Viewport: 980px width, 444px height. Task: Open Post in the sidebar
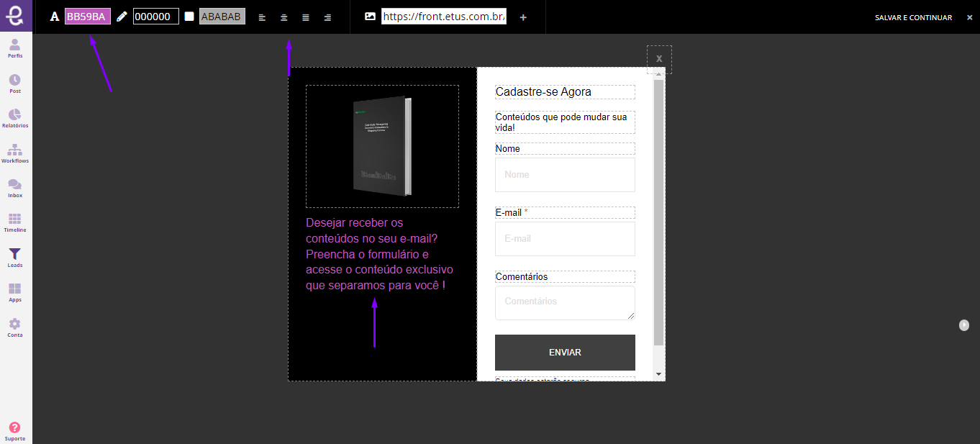(x=15, y=83)
